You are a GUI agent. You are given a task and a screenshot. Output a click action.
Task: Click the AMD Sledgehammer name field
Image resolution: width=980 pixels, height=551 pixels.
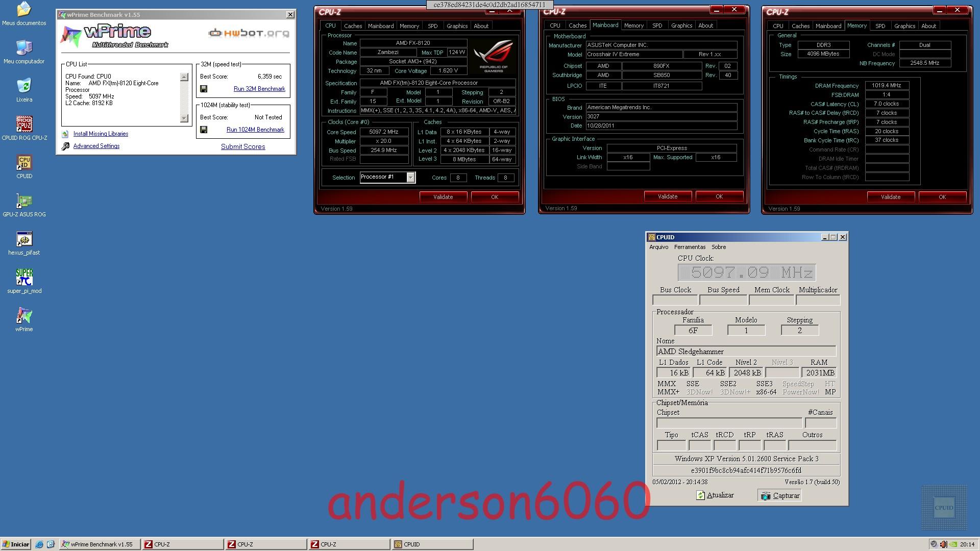pyautogui.click(x=746, y=352)
